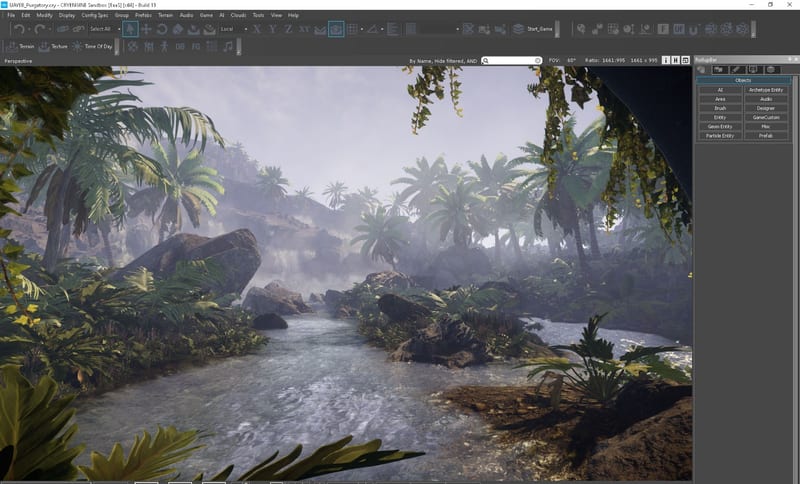Viewport: 800px width, 484px height.
Task: Click the music note audio icon
Action: click(228, 46)
